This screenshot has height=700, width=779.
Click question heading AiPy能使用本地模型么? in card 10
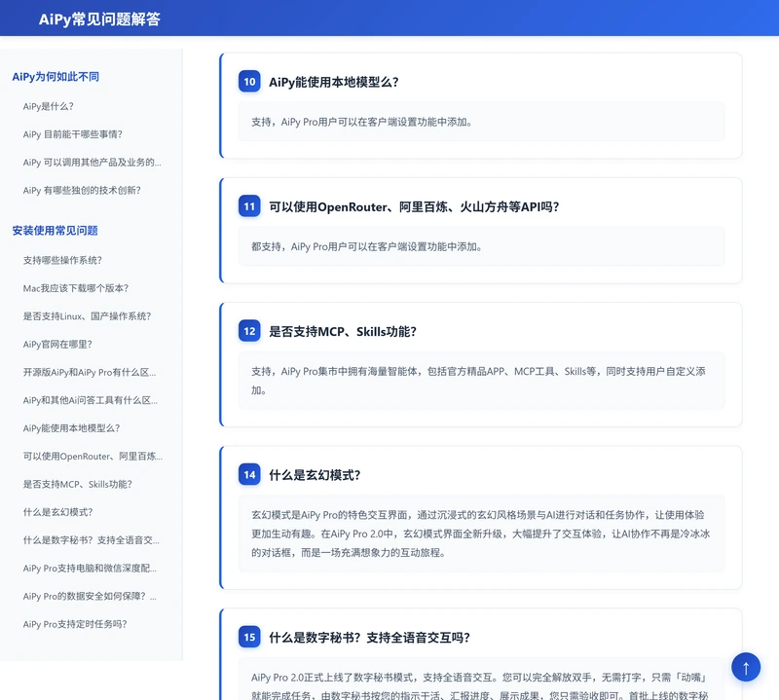click(334, 82)
